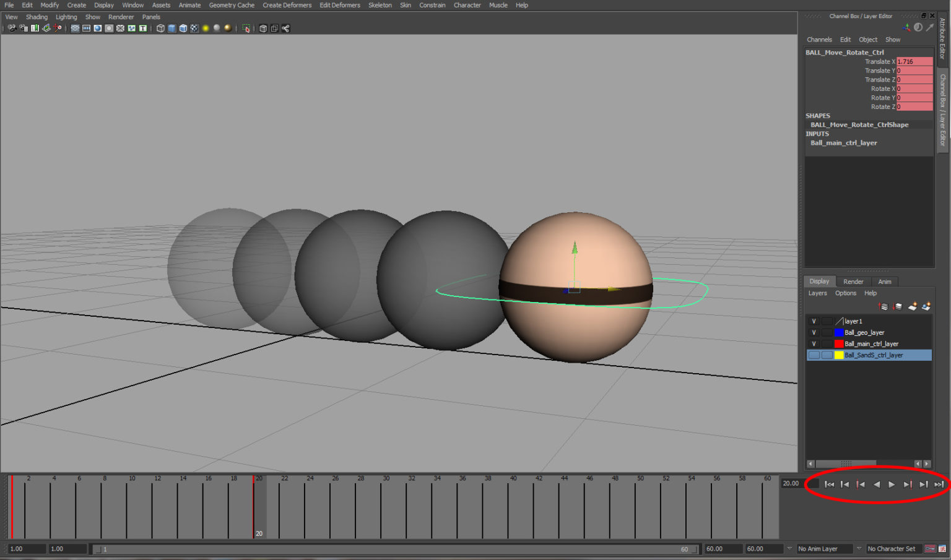The image size is (951, 560).
Task: Click the isolate select icon in viewport toolbar
Action: tap(246, 28)
